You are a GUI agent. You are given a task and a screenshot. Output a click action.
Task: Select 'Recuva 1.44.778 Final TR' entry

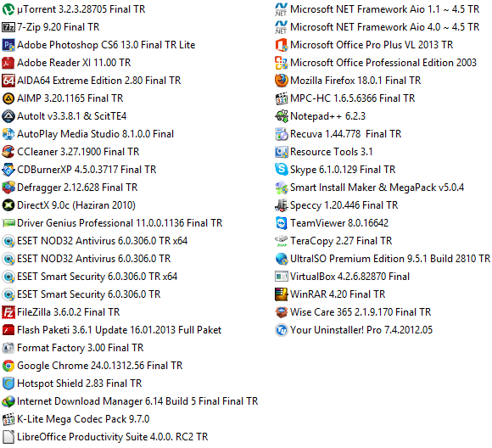pos(338,134)
